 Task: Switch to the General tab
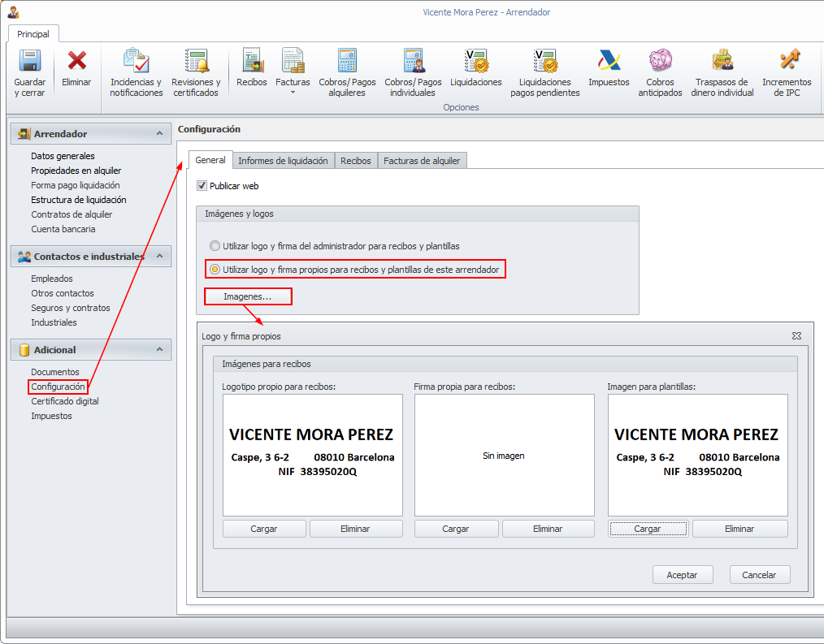coord(210,160)
